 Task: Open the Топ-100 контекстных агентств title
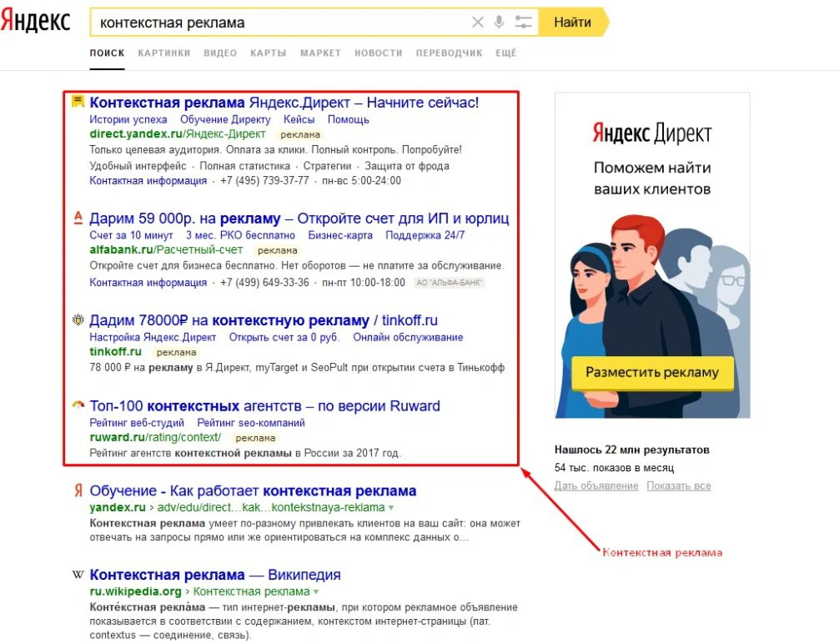265,405
